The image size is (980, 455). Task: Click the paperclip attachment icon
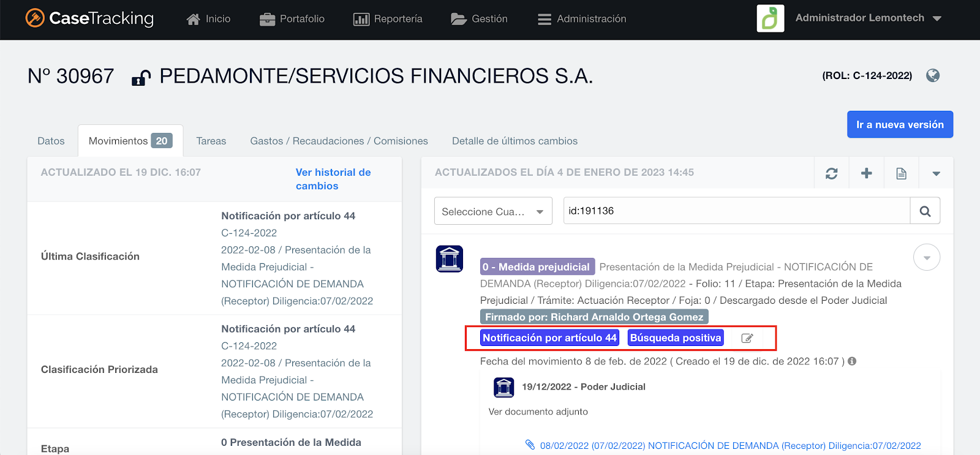point(530,445)
